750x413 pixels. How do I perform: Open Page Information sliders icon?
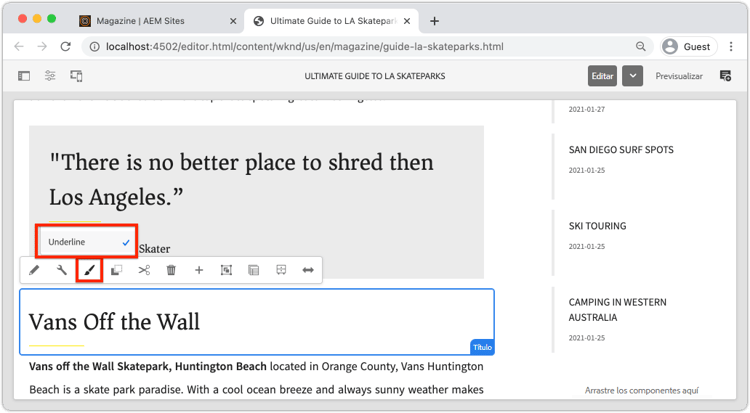tap(50, 76)
